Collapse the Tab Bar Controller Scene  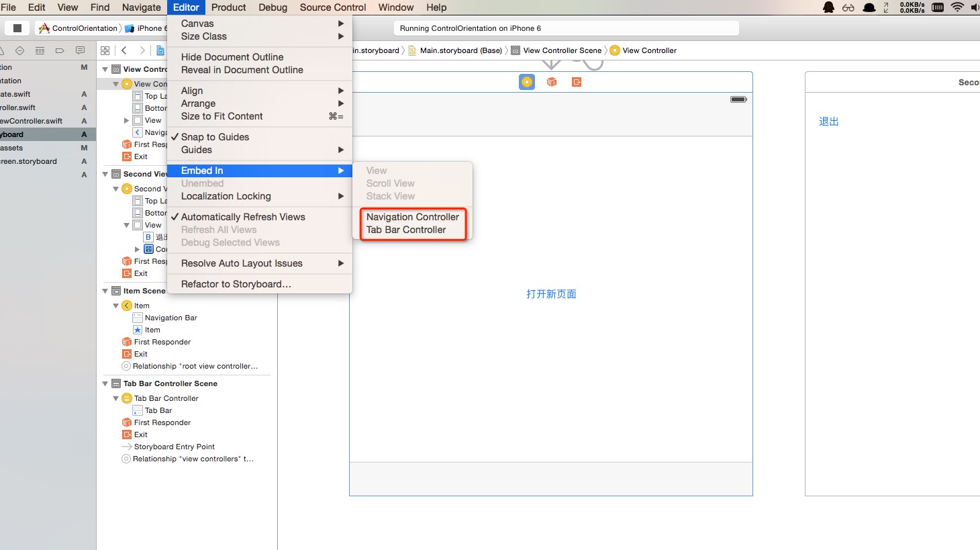point(105,384)
